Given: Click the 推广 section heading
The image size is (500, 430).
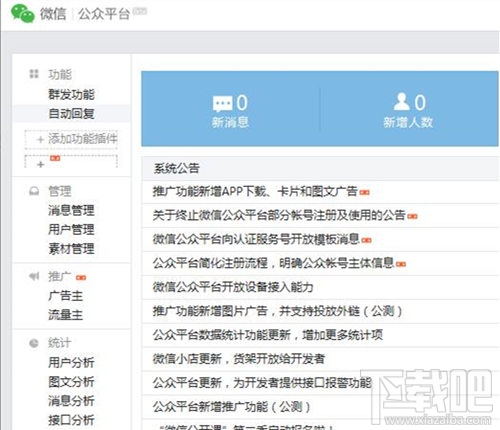Looking at the screenshot, I should (x=60, y=276).
